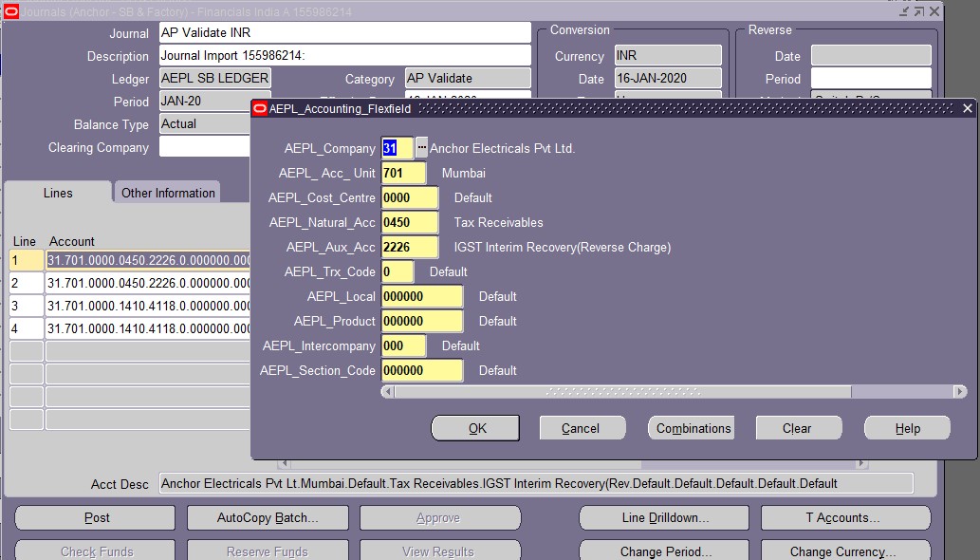
Task: Open the Change Period dialog
Action: pyautogui.click(x=663, y=551)
